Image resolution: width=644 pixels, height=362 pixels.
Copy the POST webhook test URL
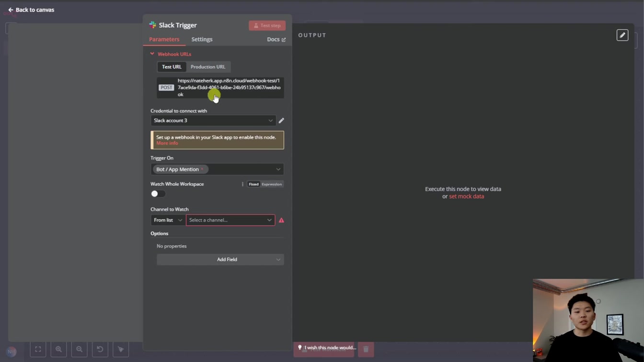220,88
